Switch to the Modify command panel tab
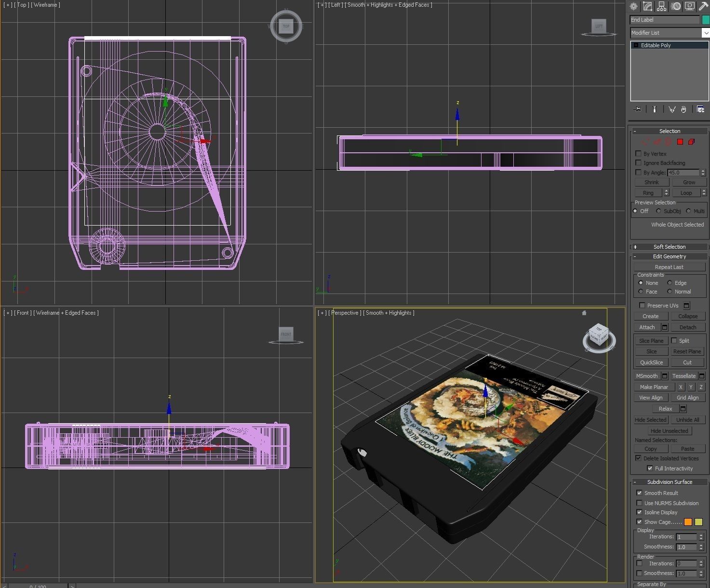This screenshot has width=710, height=588. pos(647,6)
